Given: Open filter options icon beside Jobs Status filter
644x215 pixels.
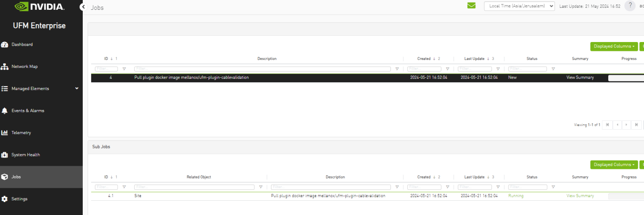Looking at the screenshot, I should (x=553, y=69).
